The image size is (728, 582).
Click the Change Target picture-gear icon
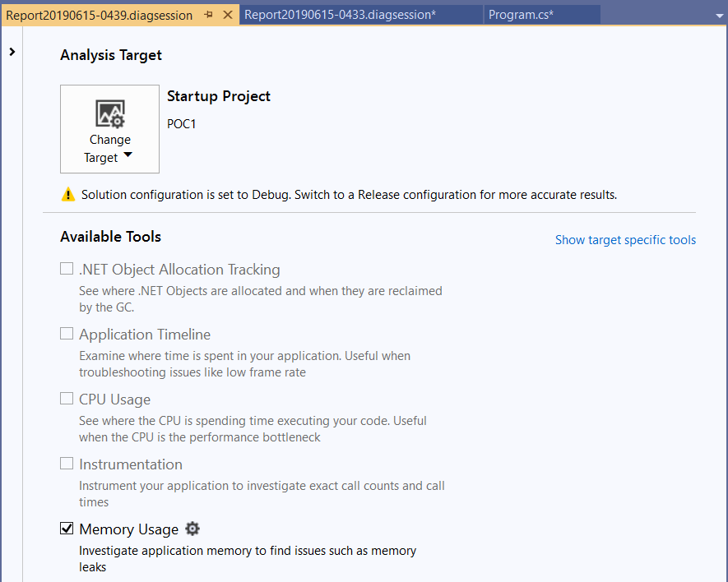point(109,114)
